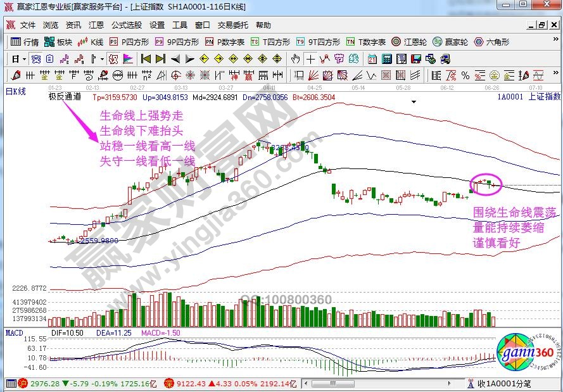
Task: Open dropdown arrow next to flag-line tool
Action: tap(101, 59)
